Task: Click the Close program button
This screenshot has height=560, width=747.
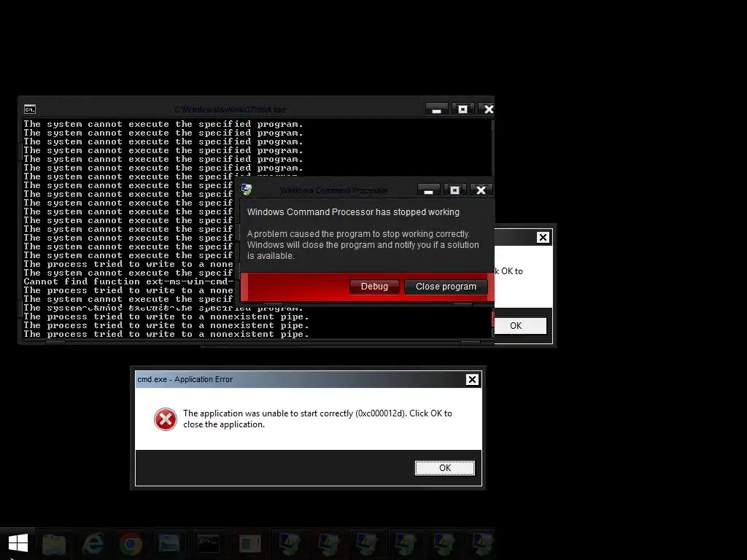Action: (x=446, y=286)
